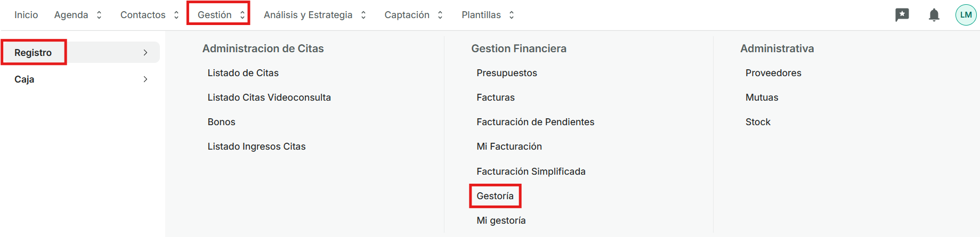Open the LM user avatar menu
This screenshot has height=237, width=980.
pyautogui.click(x=966, y=15)
